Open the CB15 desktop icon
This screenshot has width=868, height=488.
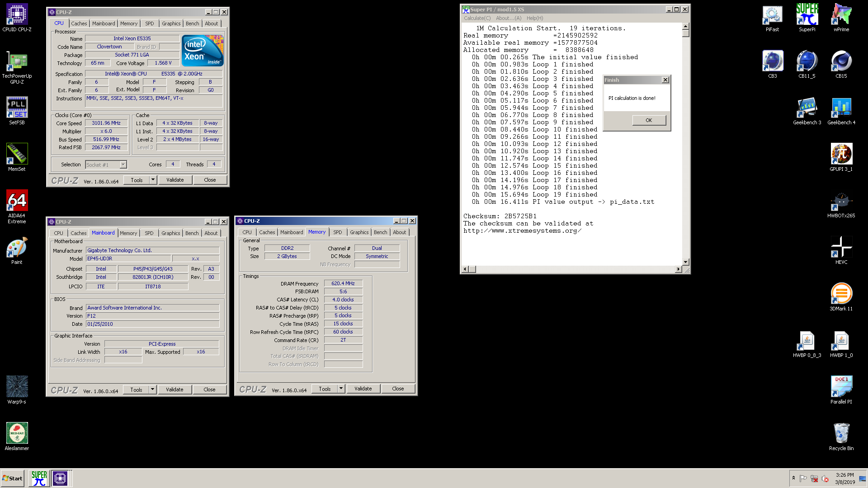coord(841,64)
